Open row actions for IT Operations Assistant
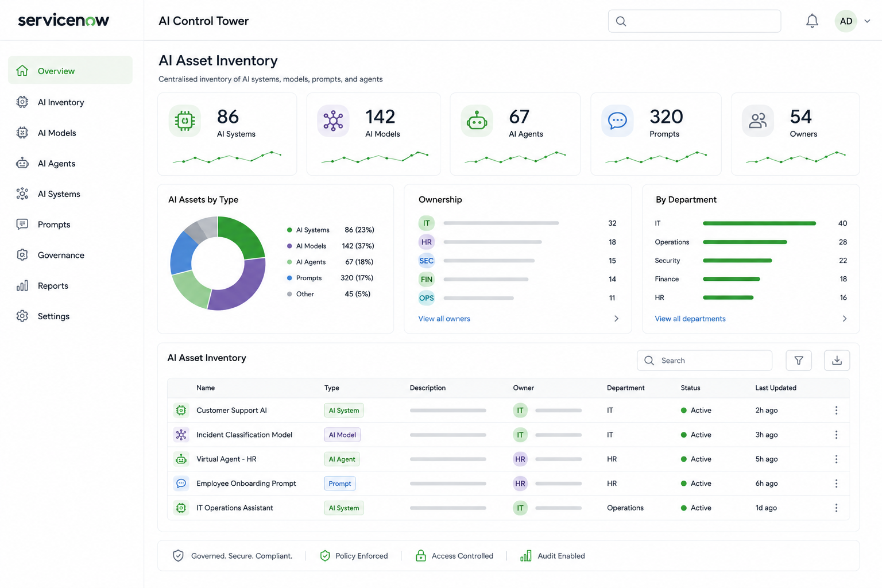Screen dimensions: 882x588 (x=836, y=508)
